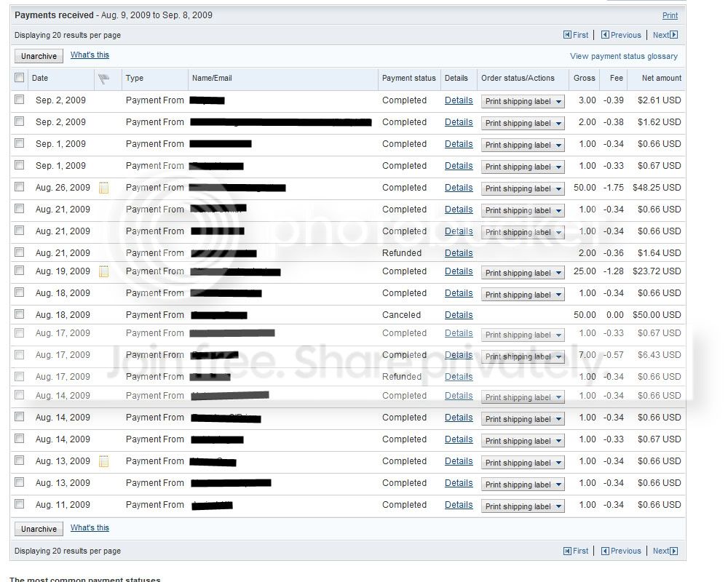728x582 pixels.
Task: View Details of the Aug. 21 Refunded payment
Action: tap(459, 253)
